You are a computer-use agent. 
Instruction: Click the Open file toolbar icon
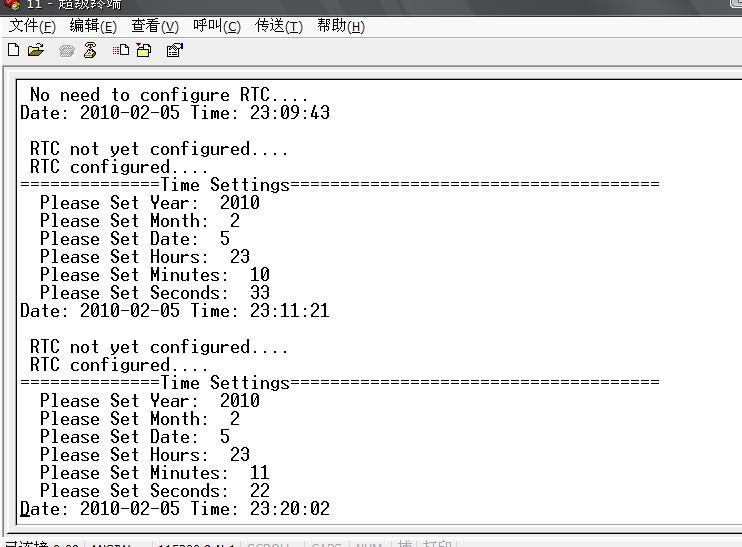coord(36,50)
